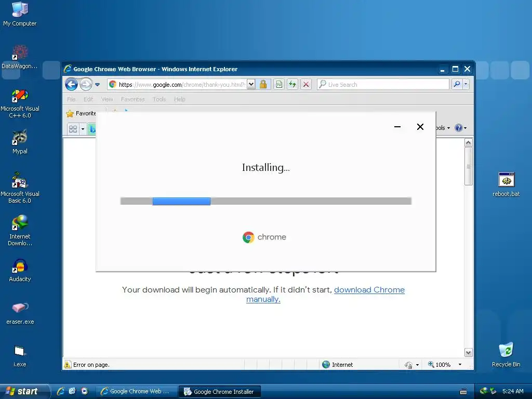Screen dimensions: 532x399
Task: Expand address bar history dropdown
Action: (251, 84)
